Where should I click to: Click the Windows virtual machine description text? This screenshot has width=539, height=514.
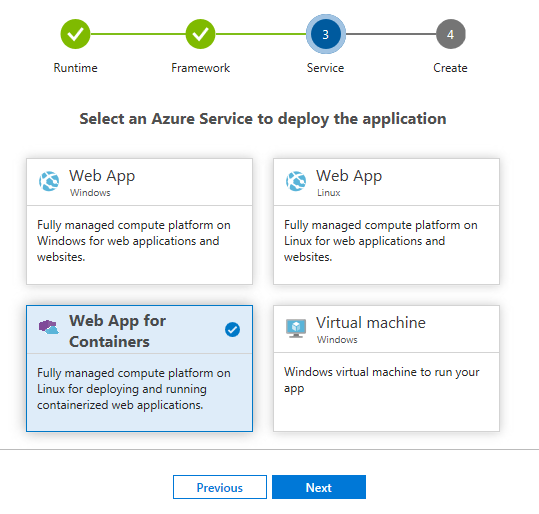pyautogui.click(x=382, y=380)
